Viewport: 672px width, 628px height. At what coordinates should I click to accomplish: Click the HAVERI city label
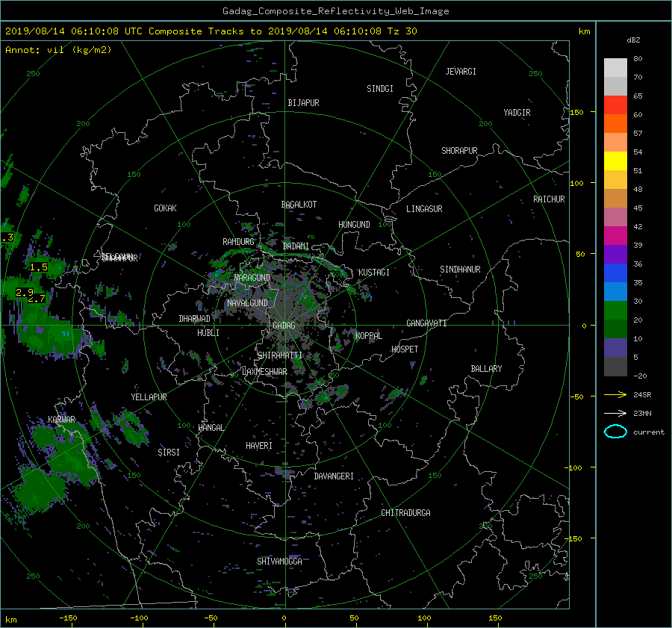259,446
